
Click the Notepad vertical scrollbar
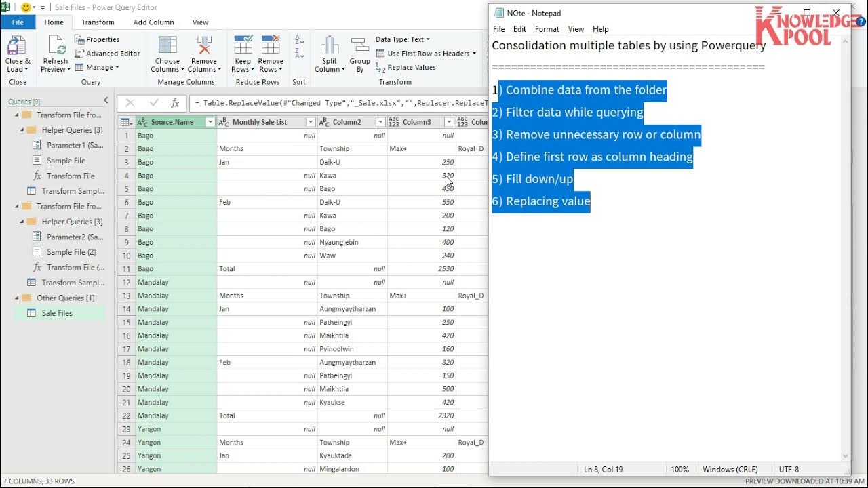[845, 249]
